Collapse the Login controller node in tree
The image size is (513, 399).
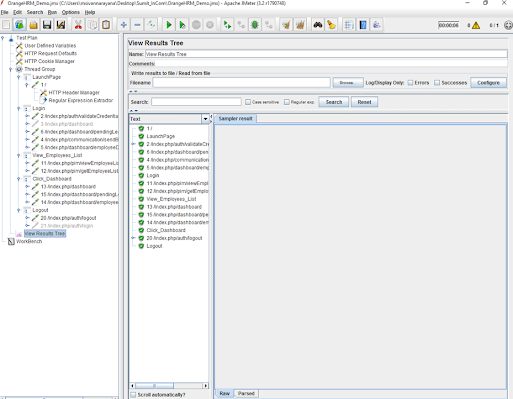click(x=19, y=108)
